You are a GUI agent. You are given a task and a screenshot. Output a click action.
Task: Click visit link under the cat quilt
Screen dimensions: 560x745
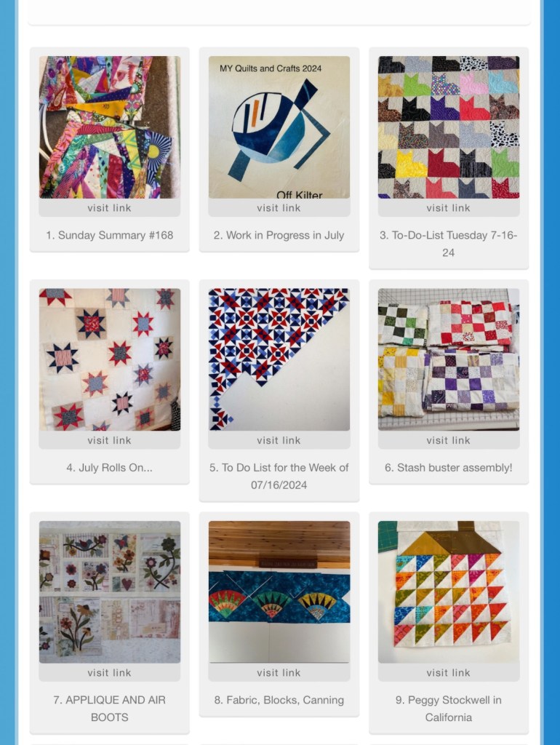point(449,207)
